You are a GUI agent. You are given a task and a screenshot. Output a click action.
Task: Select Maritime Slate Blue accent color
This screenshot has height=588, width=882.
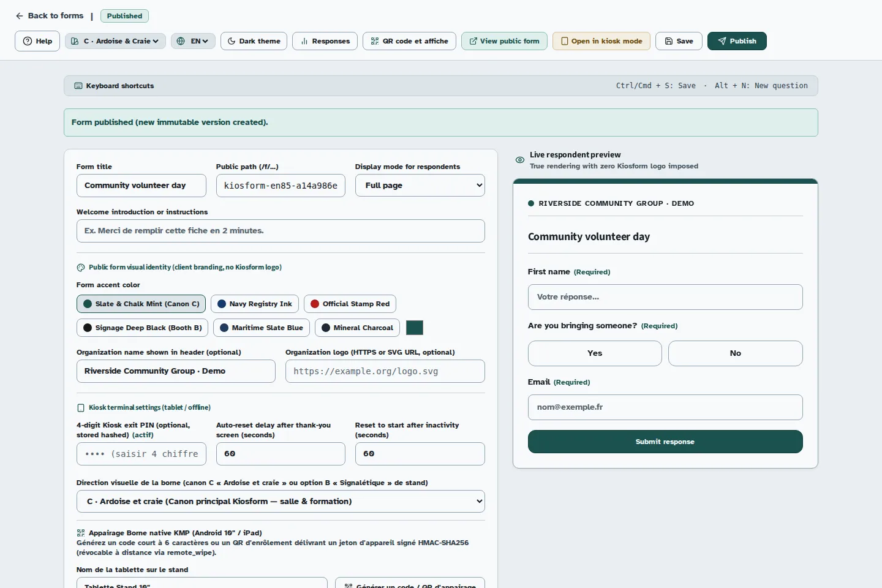tap(262, 328)
